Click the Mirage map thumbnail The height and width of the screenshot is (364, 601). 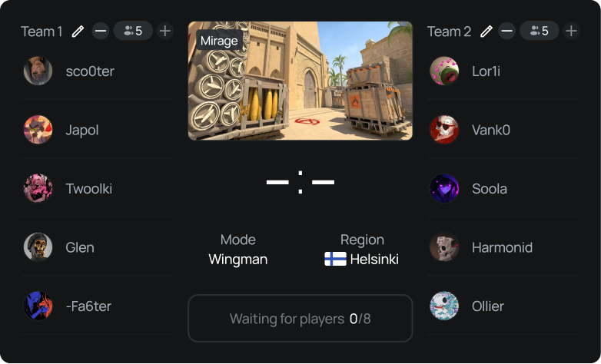[300, 81]
